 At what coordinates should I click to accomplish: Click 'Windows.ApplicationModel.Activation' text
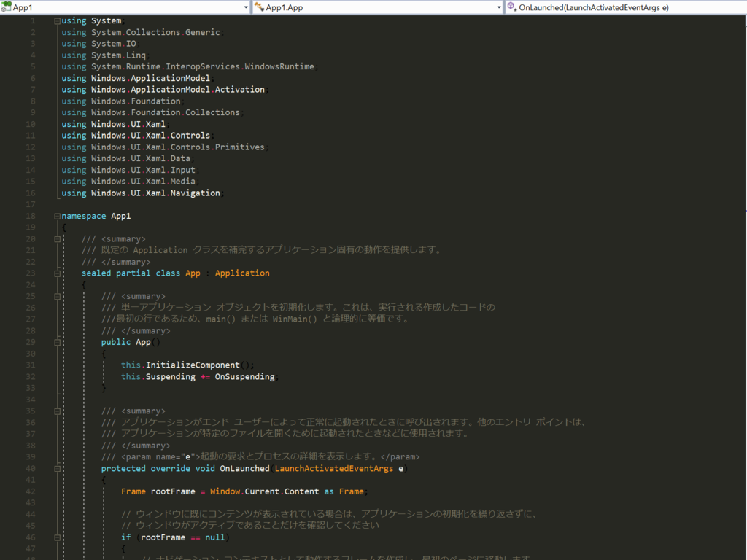click(178, 90)
